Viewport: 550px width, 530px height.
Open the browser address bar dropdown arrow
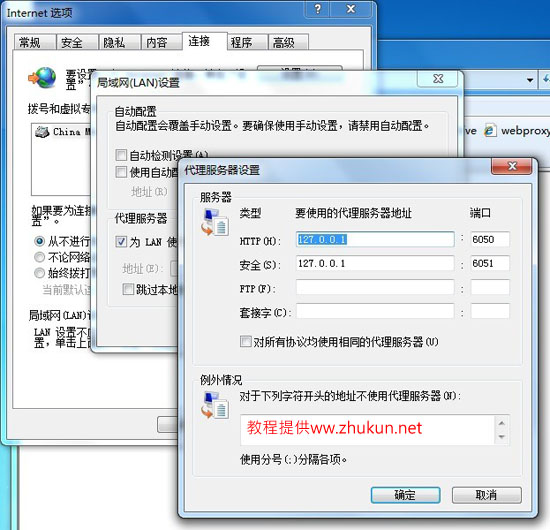pyautogui.click(x=530, y=80)
